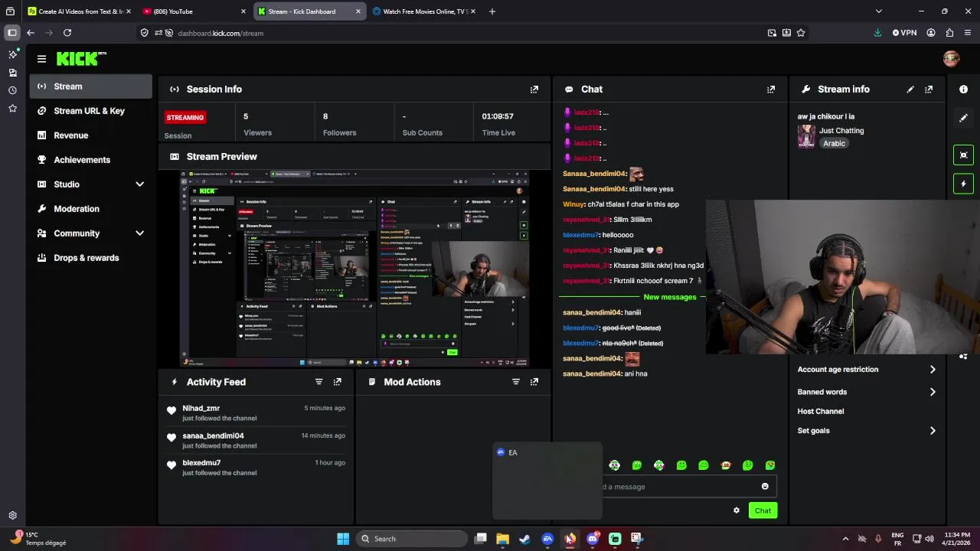Open browser sidebar history icon
Viewport: 980px width, 551px height.
click(x=12, y=90)
